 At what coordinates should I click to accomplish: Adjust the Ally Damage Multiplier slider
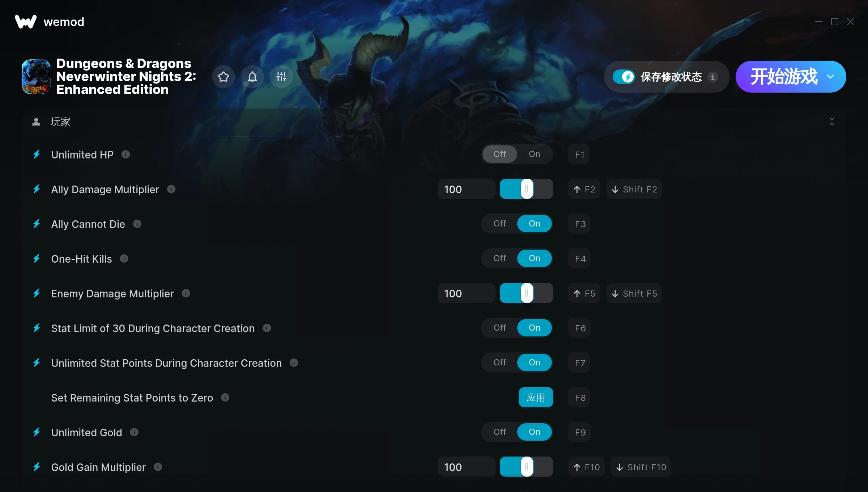(x=527, y=189)
